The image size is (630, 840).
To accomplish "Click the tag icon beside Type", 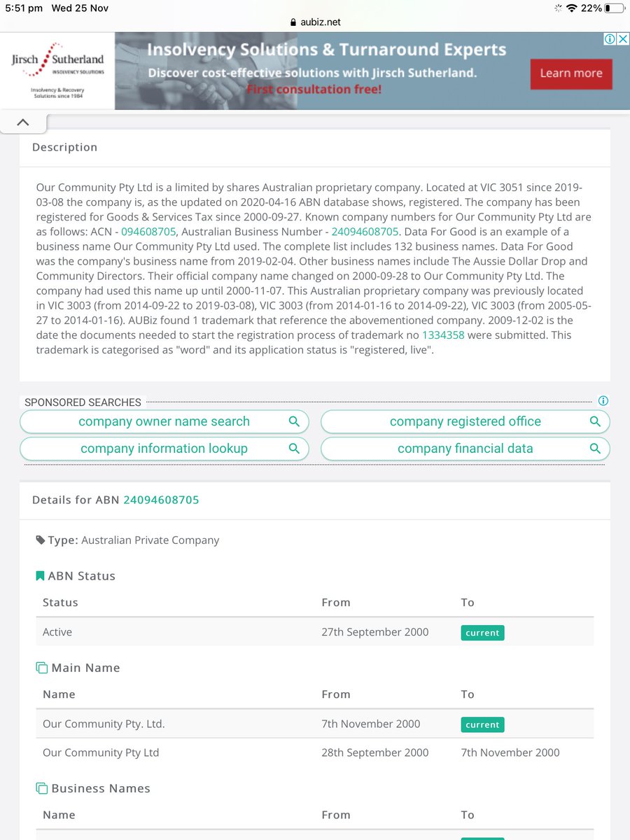I will click(x=41, y=540).
